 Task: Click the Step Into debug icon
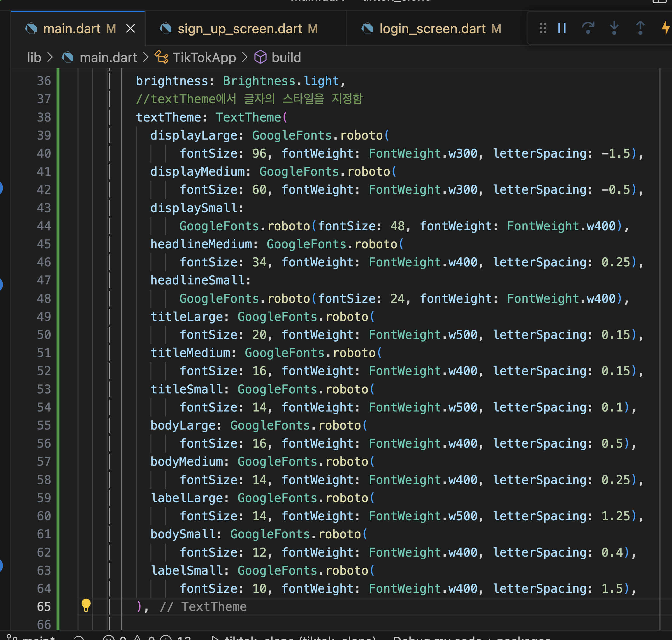point(614,28)
